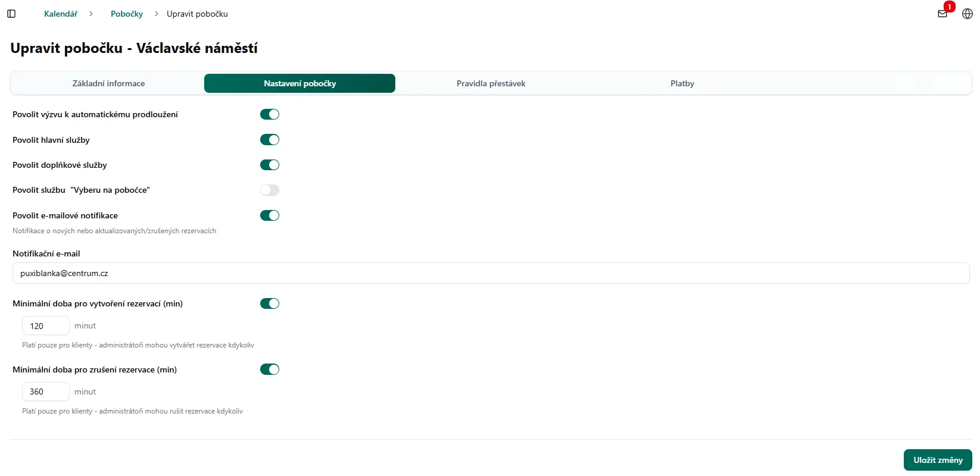Navigate to Pobočky breadcrumb link

(127, 14)
